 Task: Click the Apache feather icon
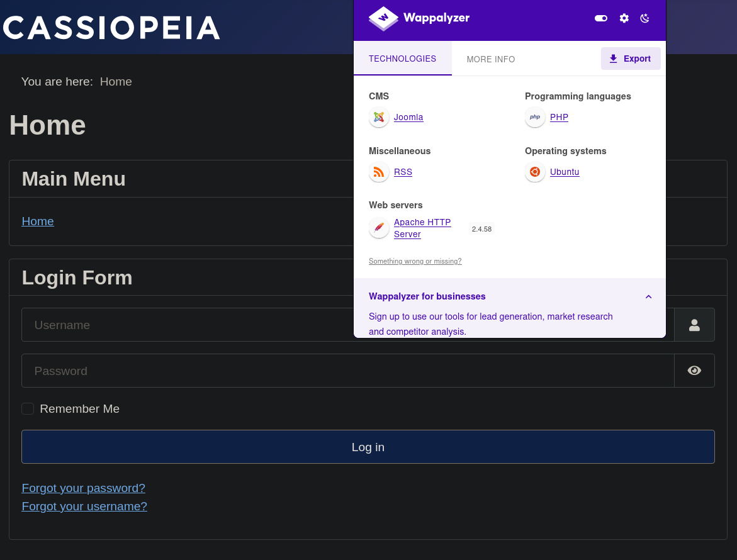point(379,228)
